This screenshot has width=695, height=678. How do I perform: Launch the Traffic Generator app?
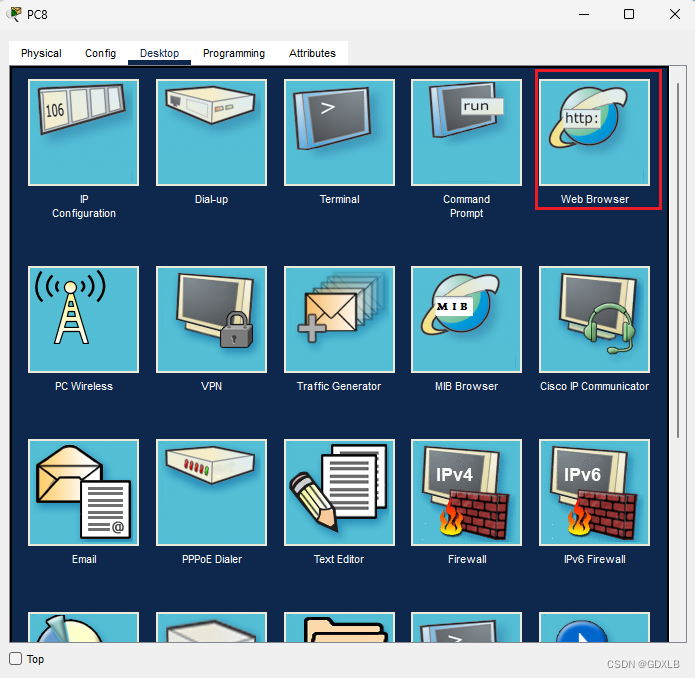(x=339, y=319)
